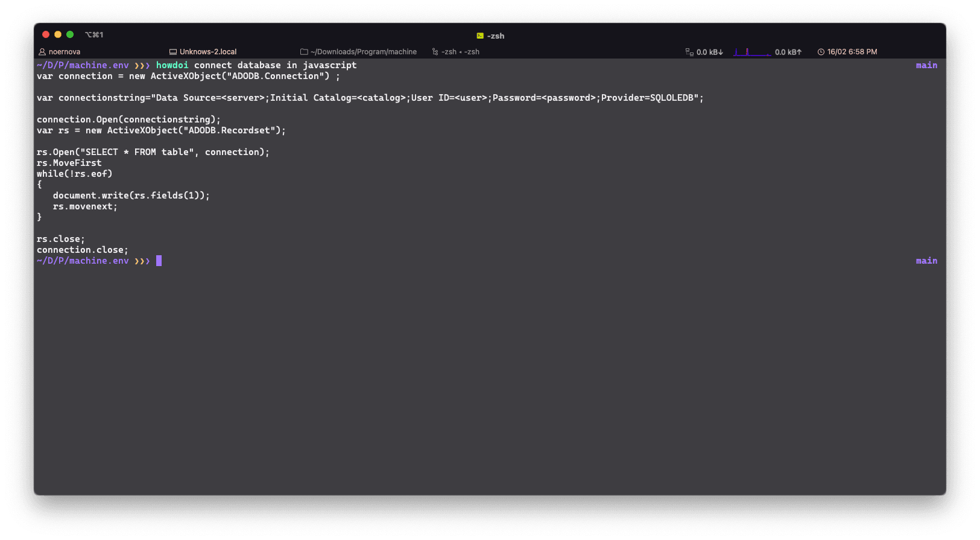Click the Unknows-2.local hostname label
Viewport: 980px width, 540px height.
pyautogui.click(x=208, y=52)
